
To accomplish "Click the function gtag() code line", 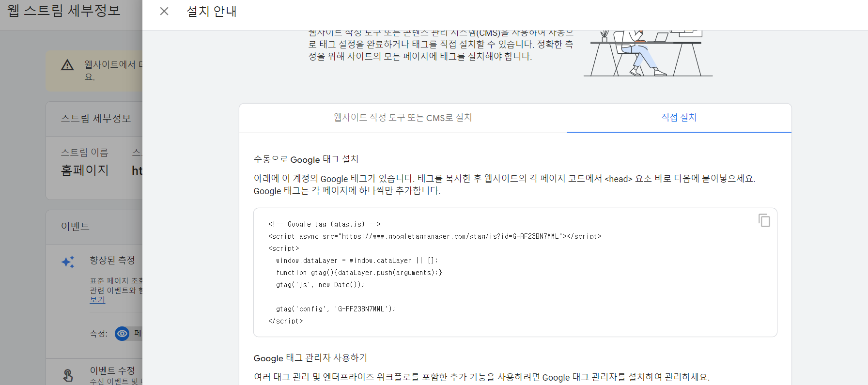I will 359,273.
